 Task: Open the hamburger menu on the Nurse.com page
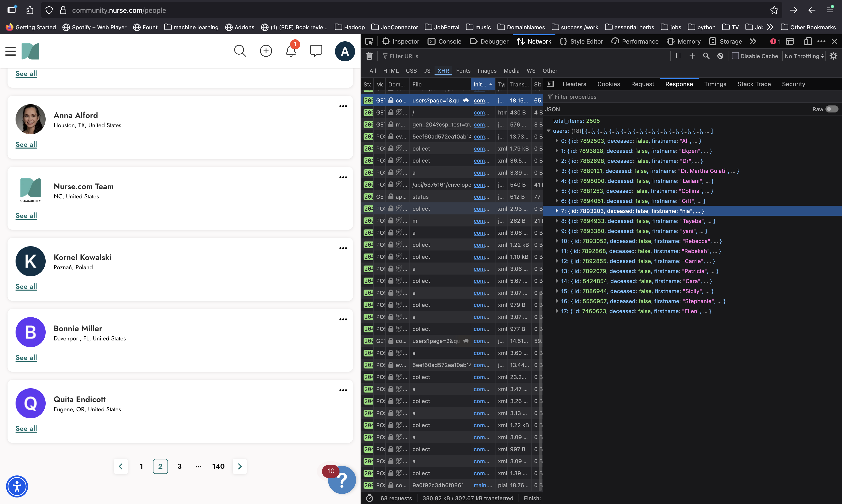click(x=11, y=51)
